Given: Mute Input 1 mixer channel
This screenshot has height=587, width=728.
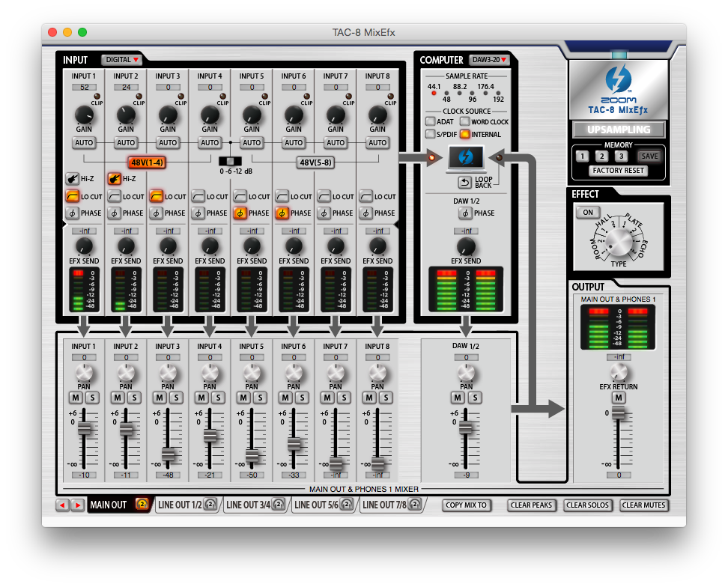Looking at the screenshot, I should pos(76,398).
